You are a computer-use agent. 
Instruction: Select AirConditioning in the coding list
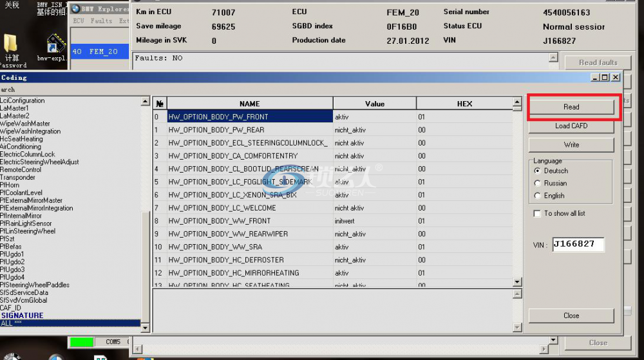(21, 147)
